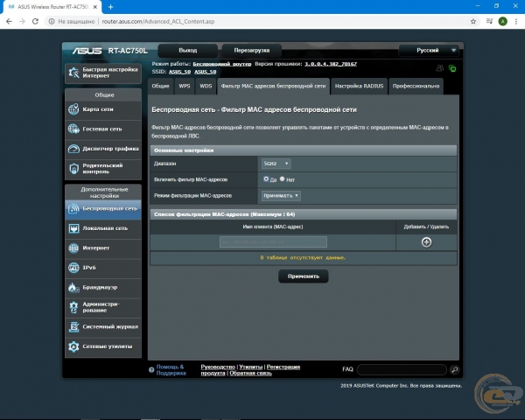Image resolution: width=525 pixels, height=420 pixels.
Task: Click the add MAC address plus icon
Action: 426,242
